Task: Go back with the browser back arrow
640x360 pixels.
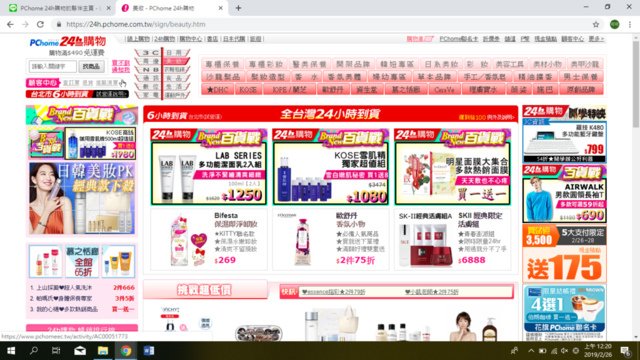Action: [x=10, y=24]
